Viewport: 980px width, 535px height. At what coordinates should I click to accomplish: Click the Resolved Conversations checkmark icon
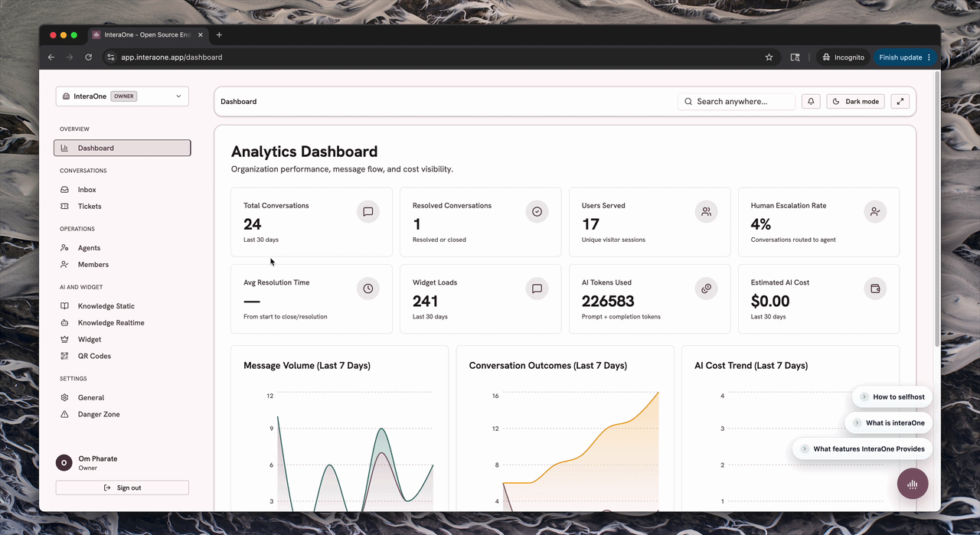[x=537, y=212]
